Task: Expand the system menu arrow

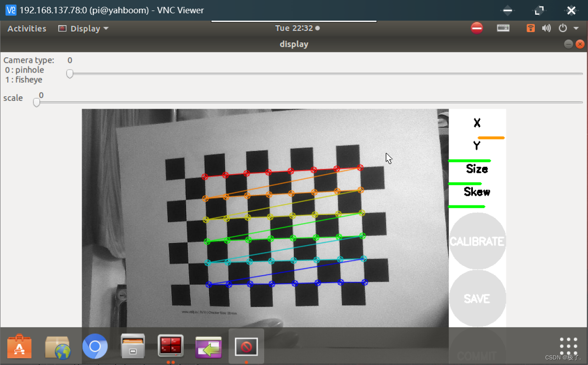Action: 576,28
